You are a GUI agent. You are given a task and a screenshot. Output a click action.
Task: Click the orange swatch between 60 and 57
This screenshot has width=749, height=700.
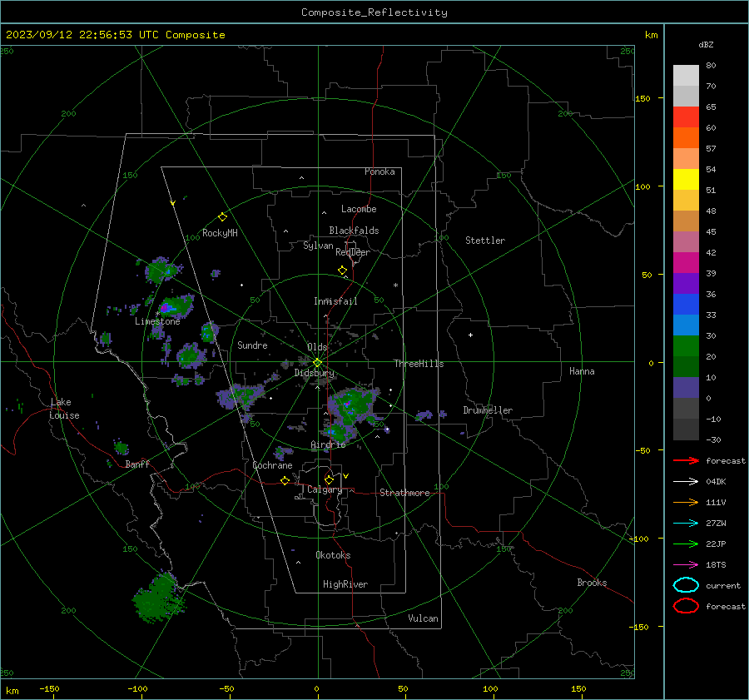(686, 138)
